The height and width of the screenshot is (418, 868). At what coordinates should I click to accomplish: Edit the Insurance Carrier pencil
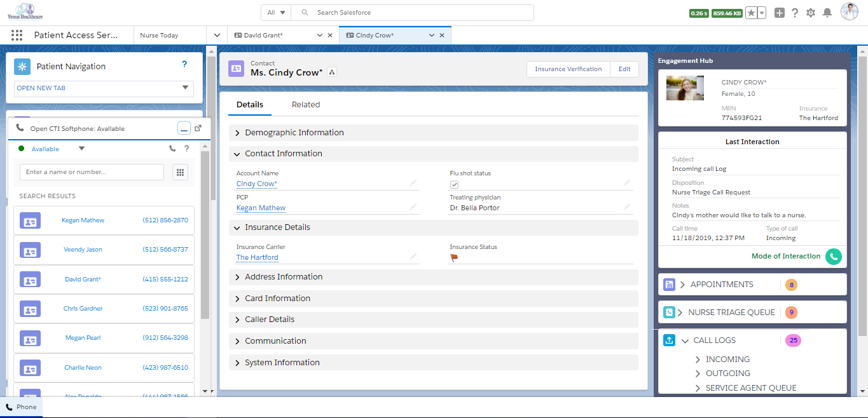413,257
